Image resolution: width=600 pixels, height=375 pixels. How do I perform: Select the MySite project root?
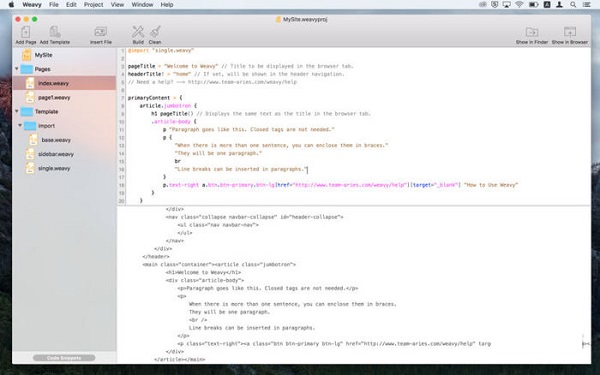pyautogui.click(x=64, y=55)
